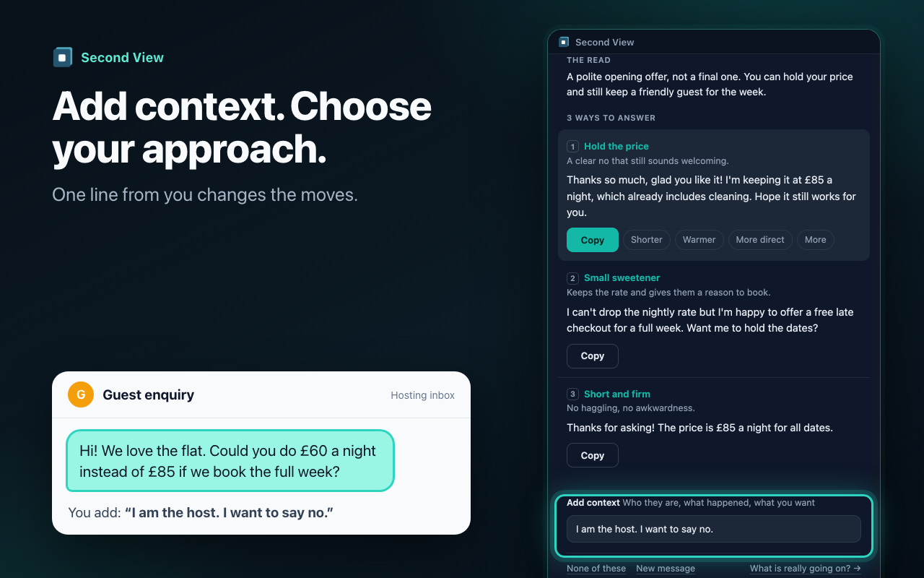Open the More options chip

816,240
